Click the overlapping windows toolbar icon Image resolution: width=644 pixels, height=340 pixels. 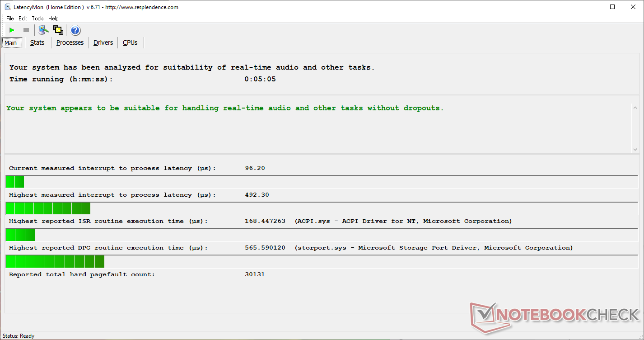tap(58, 30)
